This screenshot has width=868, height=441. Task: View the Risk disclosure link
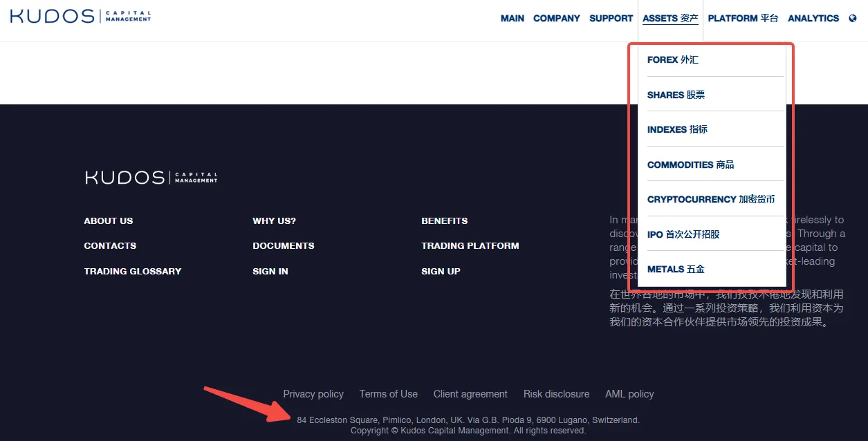557,394
